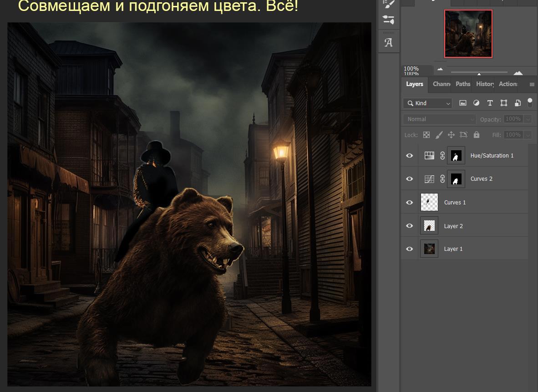Image resolution: width=538 pixels, height=392 pixels.
Task: Click the lock transparent pixels icon
Action: tap(426, 135)
